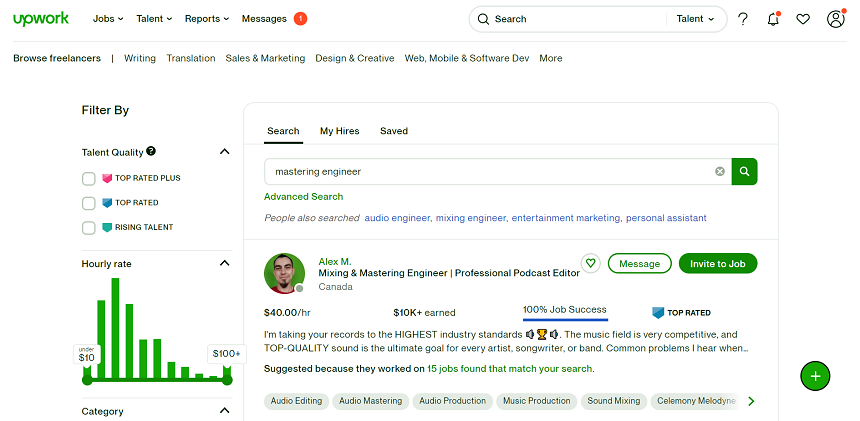The width and height of the screenshot is (860, 421).
Task: Click the $40.00/hr rate text
Action: click(x=287, y=312)
